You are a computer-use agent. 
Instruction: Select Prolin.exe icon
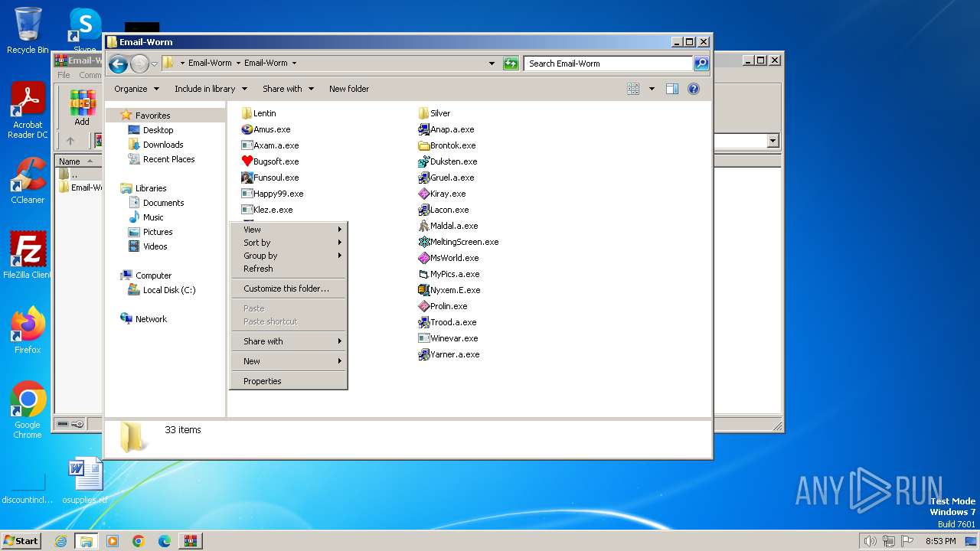pos(423,306)
